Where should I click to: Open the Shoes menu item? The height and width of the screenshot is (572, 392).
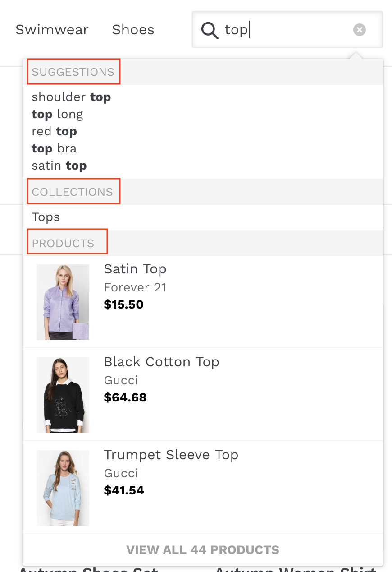(x=133, y=30)
